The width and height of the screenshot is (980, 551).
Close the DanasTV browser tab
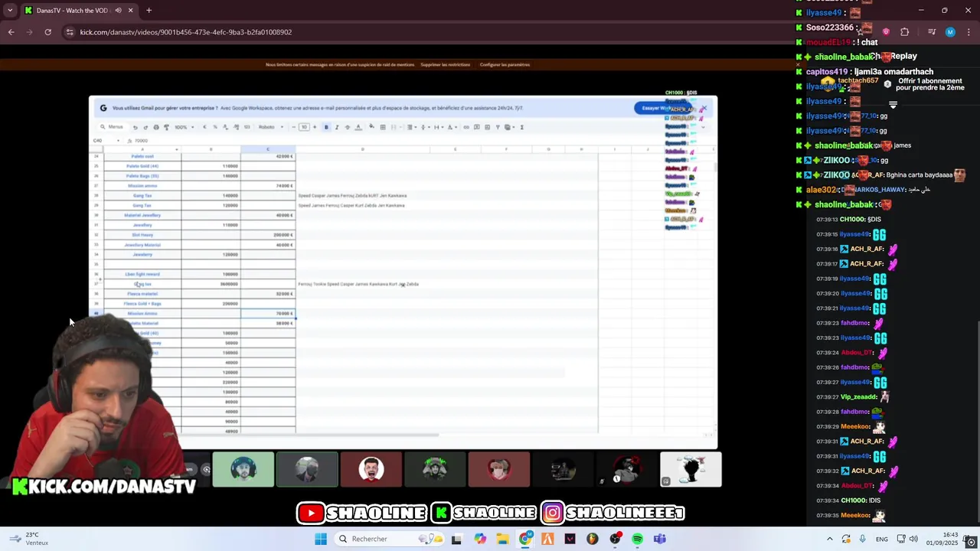tap(130, 10)
